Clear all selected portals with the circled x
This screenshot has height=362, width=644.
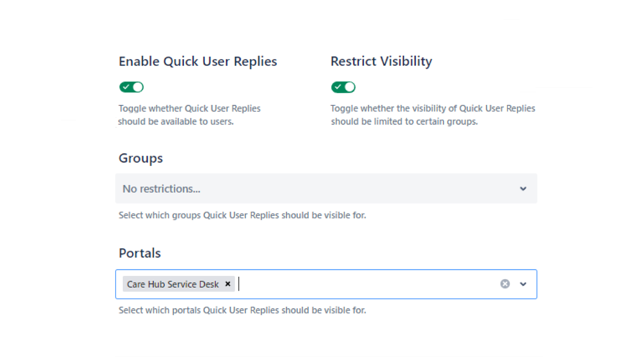[505, 284]
